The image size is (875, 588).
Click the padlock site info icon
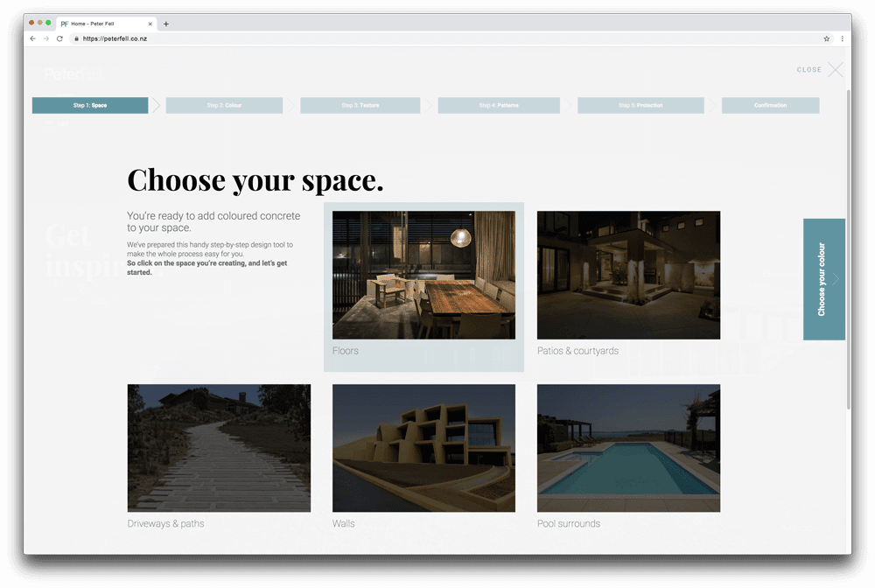pos(77,38)
